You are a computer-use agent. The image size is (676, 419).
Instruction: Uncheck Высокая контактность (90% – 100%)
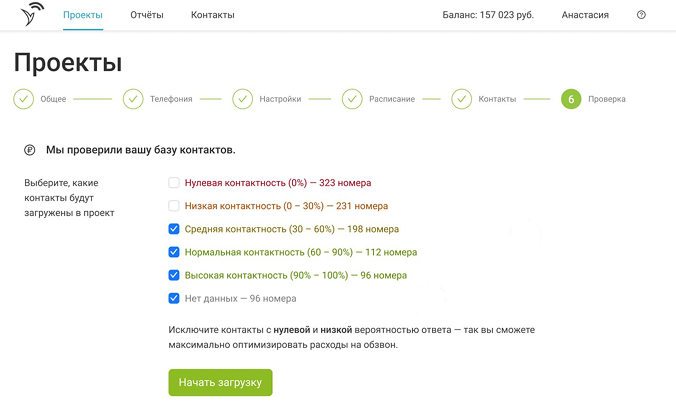pyautogui.click(x=174, y=275)
